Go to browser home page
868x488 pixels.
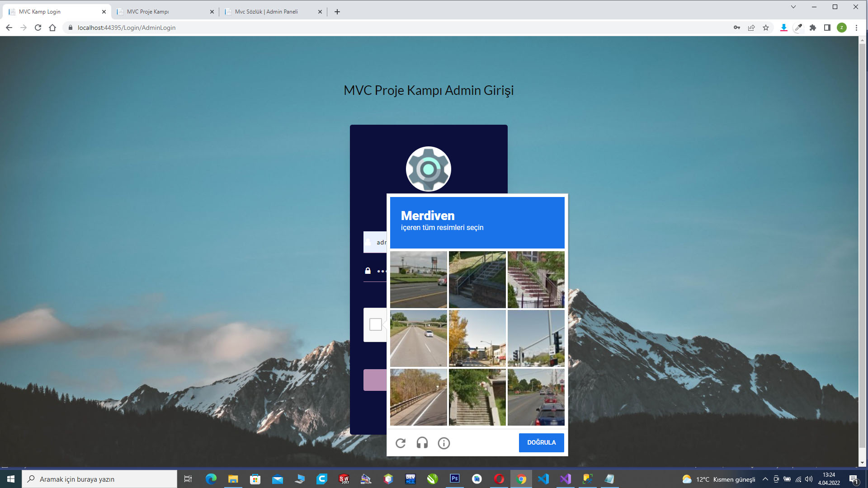(52, 28)
